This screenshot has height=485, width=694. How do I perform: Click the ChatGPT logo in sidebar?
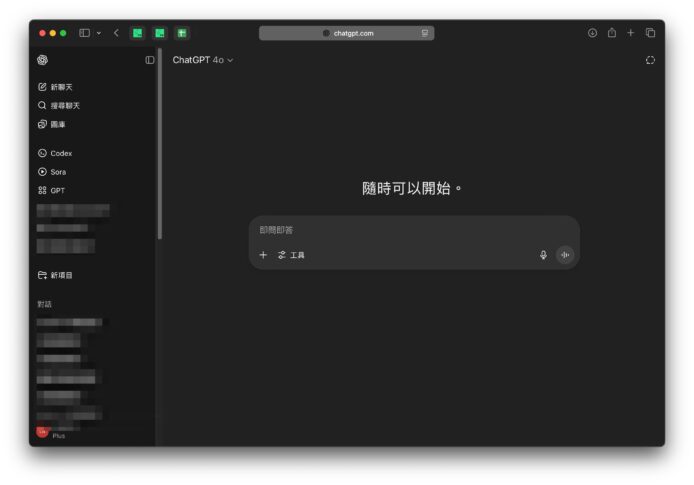pyautogui.click(x=42, y=60)
